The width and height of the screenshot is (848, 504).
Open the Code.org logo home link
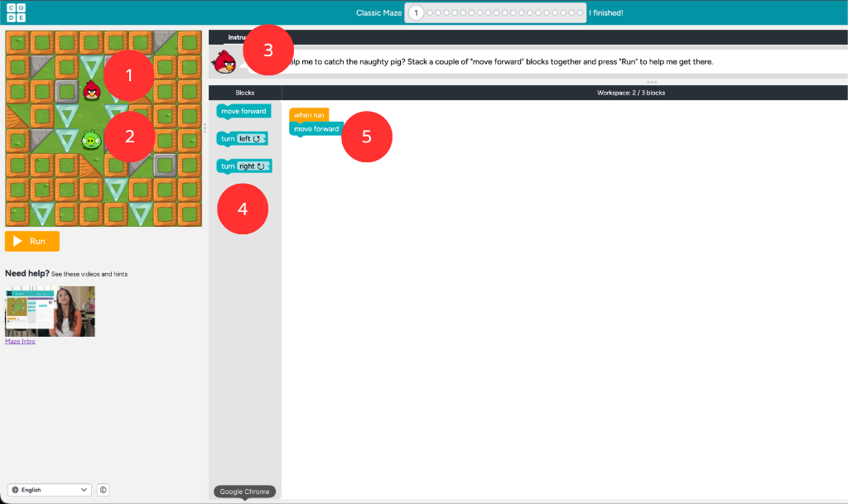pyautogui.click(x=16, y=12)
